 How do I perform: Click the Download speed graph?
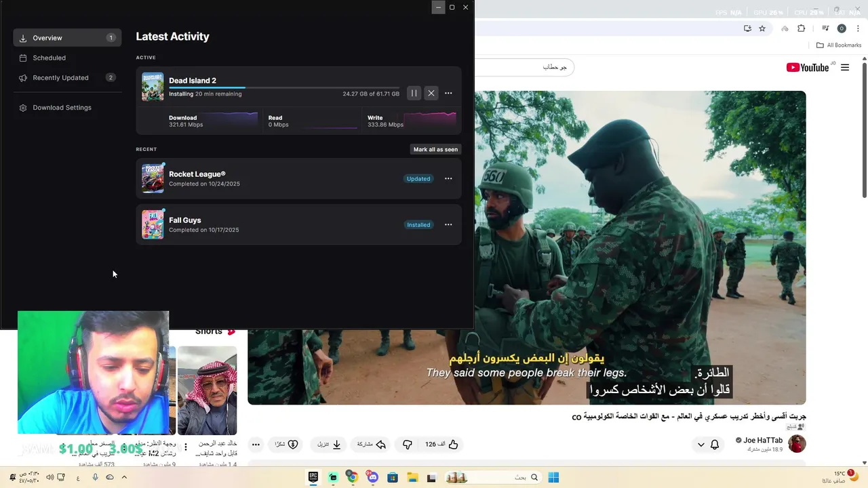[231, 121]
